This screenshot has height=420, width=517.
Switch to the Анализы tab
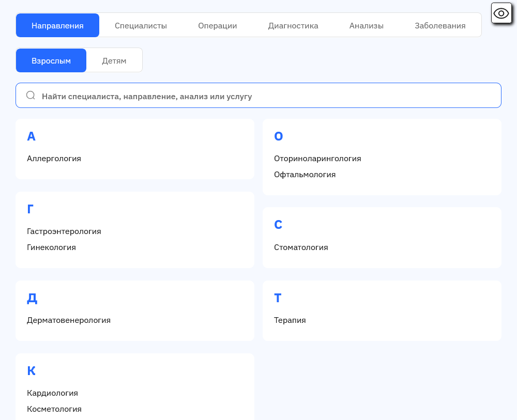pos(366,25)
